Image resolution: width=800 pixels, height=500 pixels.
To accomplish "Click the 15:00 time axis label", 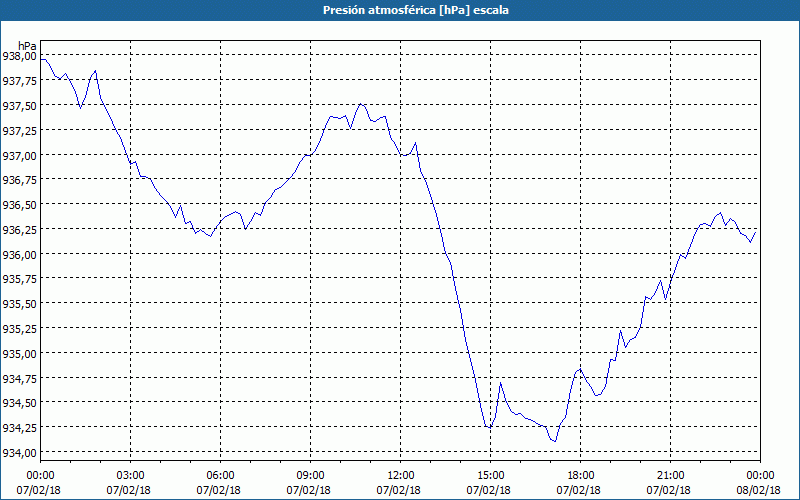I will [x=490, y=476].
